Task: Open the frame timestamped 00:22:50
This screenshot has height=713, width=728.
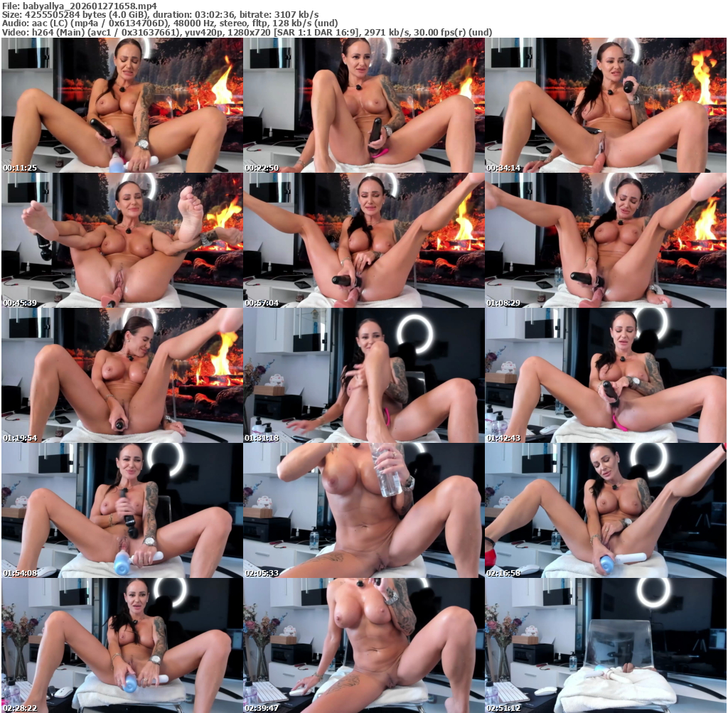Action: pyautogui.click(x=364, y=105)
